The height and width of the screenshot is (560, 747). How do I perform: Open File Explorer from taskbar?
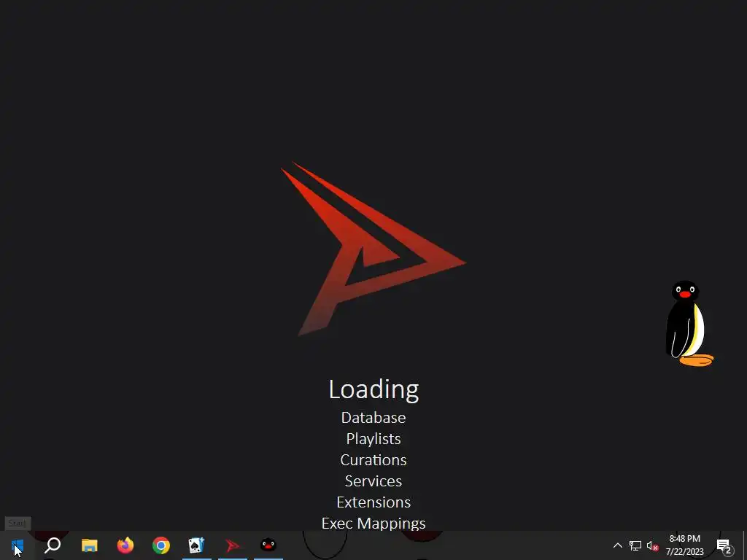click(89, 545)
